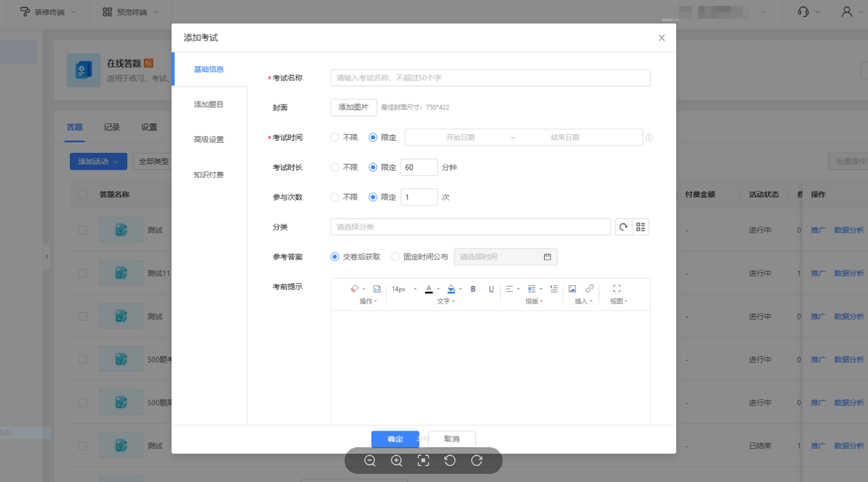Image resolution: width=868 pixels, height=482 pixels.
Task: Choose 固定时间公布 for reference answer
Action: coord(395,257)
